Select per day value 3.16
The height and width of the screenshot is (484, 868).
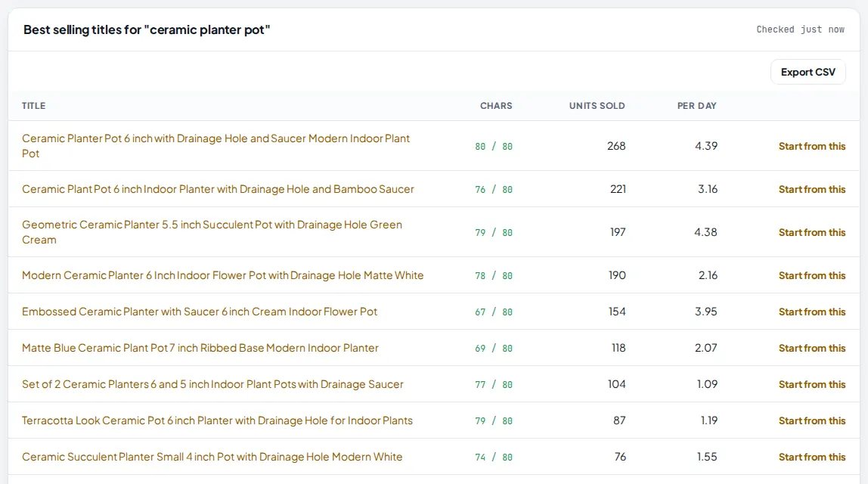(x=708, y=189)
